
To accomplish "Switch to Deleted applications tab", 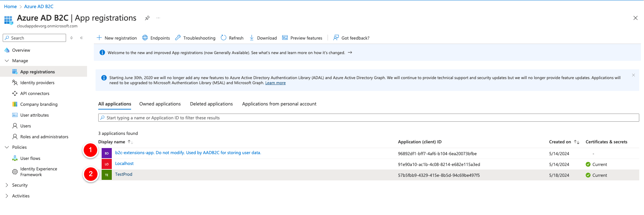I will click(211, 104).
